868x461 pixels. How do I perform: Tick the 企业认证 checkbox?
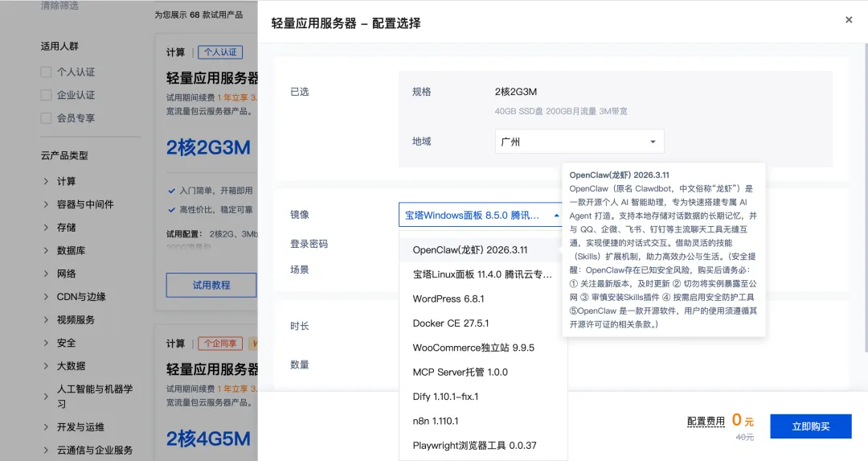click(46, 95)
